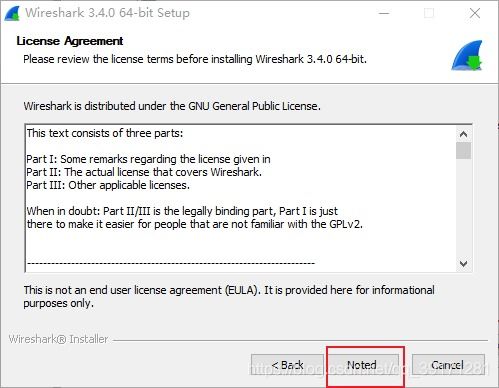Minimize the Wireshark Setup window
499x388 pixels.
coord(384,13)
